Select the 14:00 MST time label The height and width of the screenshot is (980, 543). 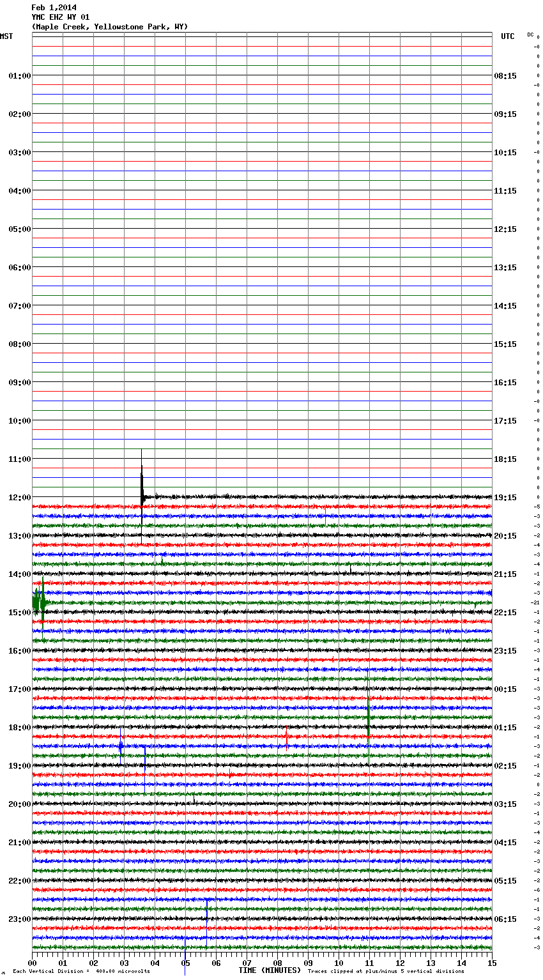[x=20, y=574]
